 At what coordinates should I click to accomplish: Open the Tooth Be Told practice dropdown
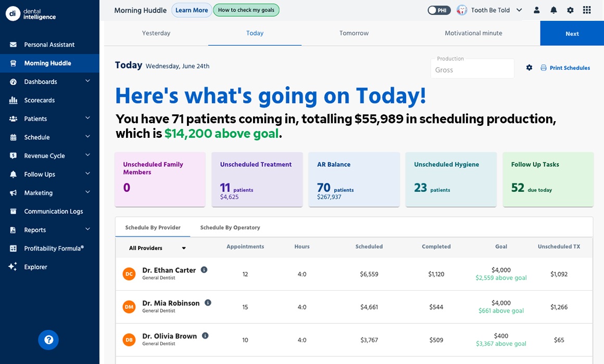click(519, 10)
